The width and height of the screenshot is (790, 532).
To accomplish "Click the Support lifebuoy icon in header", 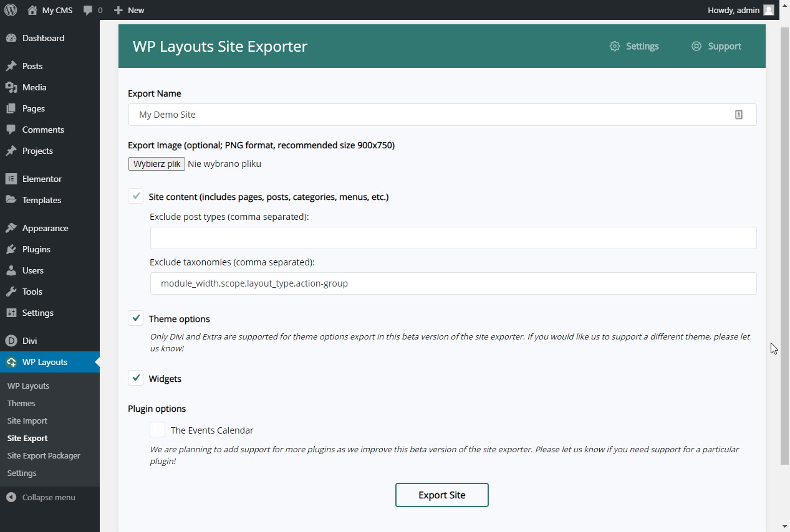I will pos(696,46).
